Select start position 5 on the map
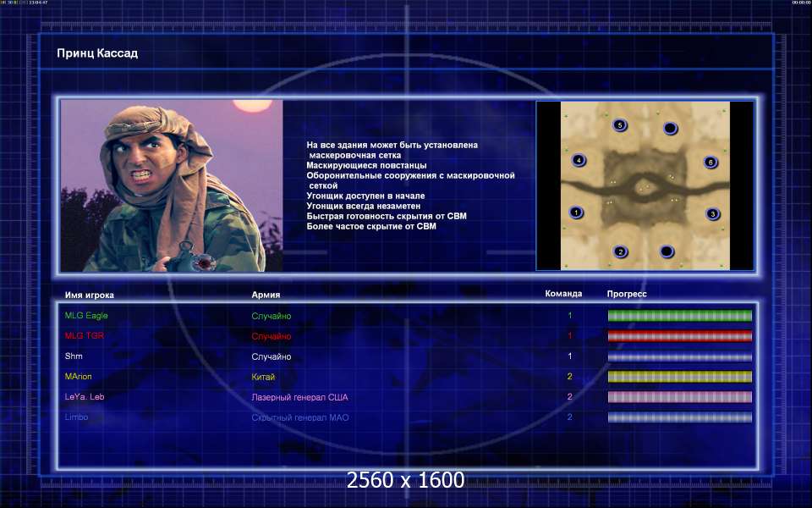The image size is (812, 508). click(619, 125)
